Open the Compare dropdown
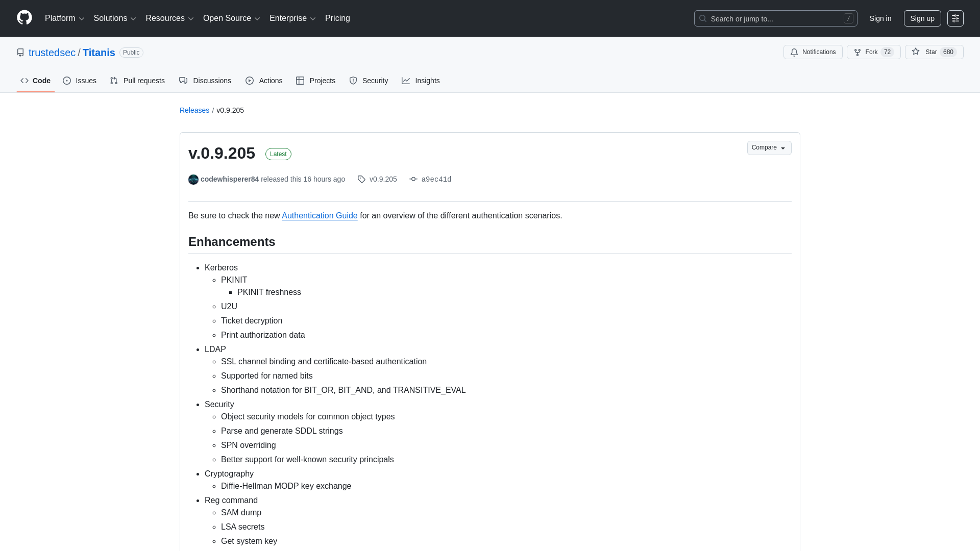This screenshot has width=980, height=551. [x=769, y=148]
